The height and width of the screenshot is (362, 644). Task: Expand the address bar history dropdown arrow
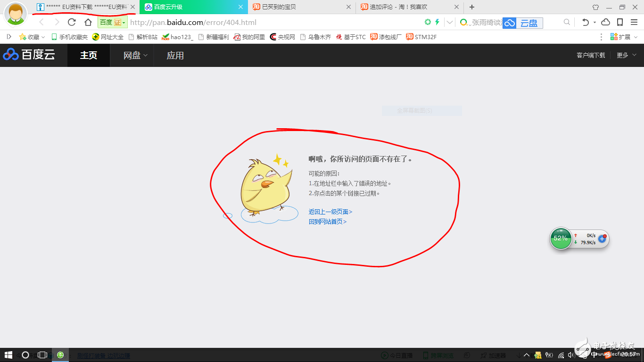point(450,22)
